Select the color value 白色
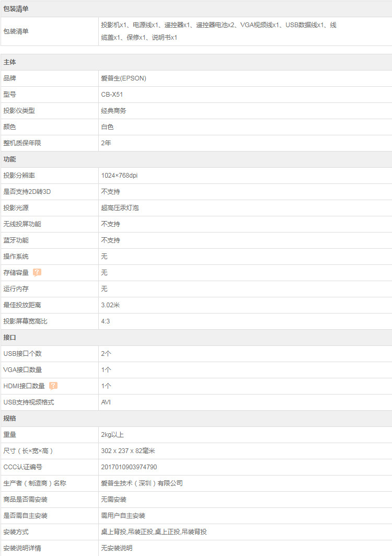This screenshot has width=392, height=556. 107,127
